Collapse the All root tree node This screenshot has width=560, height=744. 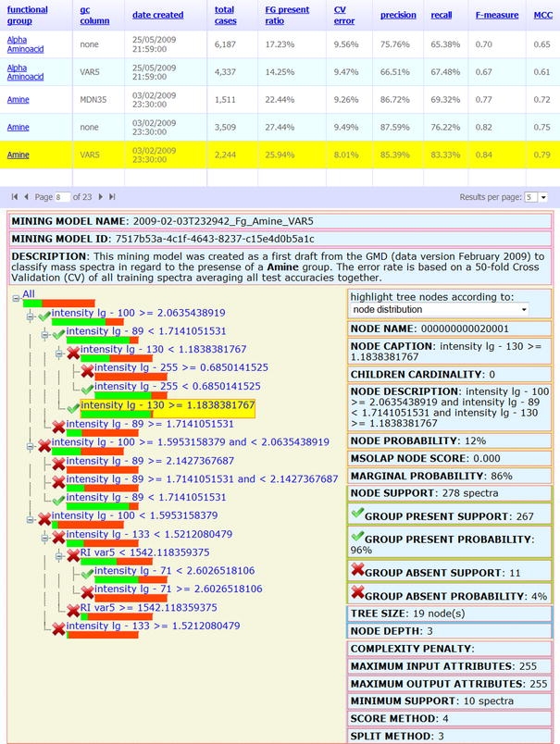pyautogui.click(x=16, y=298)
